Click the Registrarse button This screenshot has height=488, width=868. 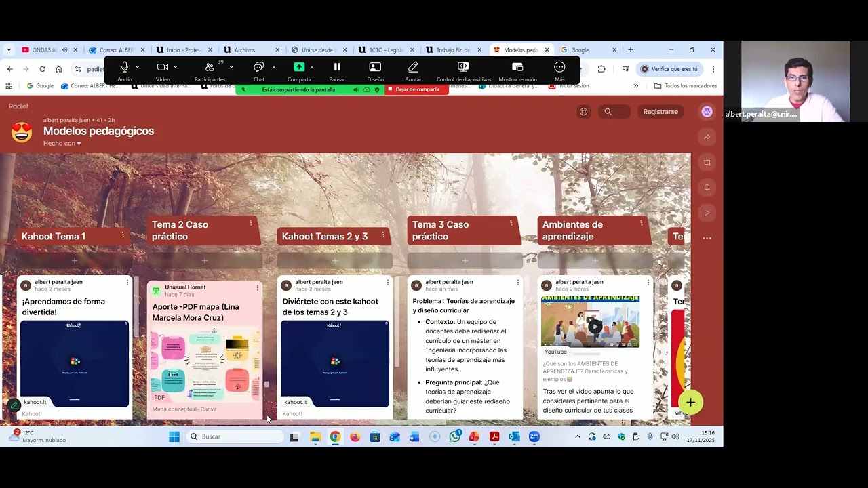[x=660, y=112]
